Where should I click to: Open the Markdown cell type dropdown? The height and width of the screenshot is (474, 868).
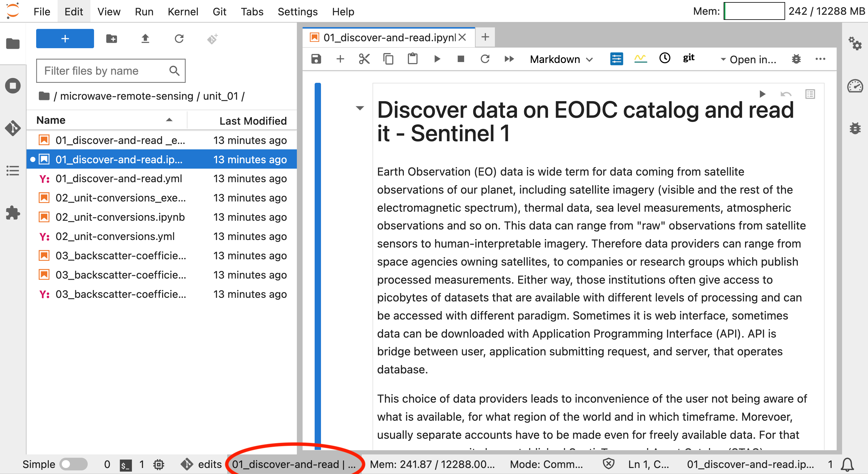561,60
